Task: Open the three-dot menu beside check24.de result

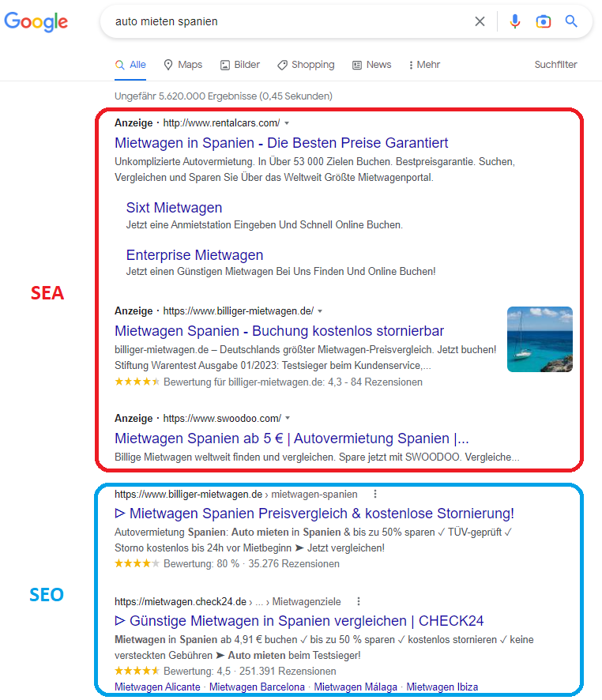Action: point(359,601)
